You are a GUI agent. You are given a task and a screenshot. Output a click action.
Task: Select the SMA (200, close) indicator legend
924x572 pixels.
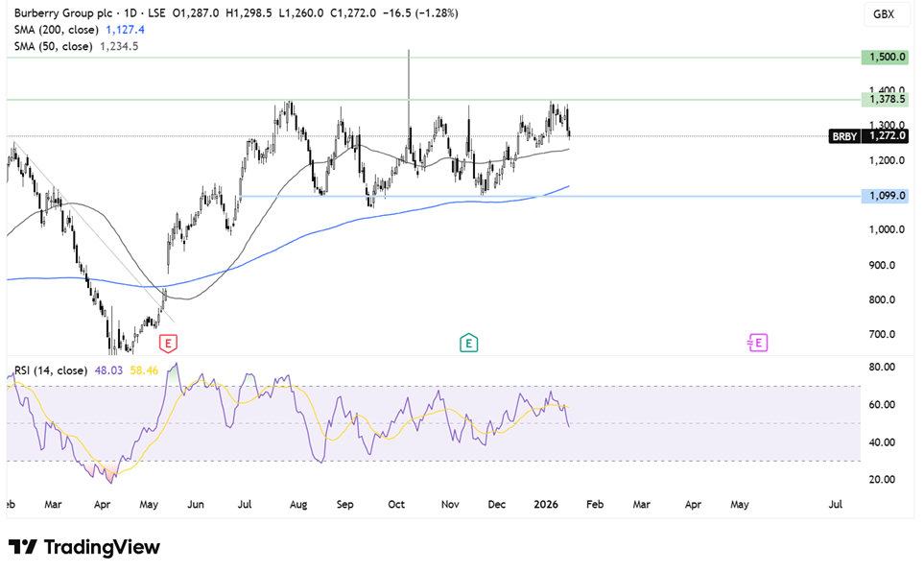click(x=56, y=30)
